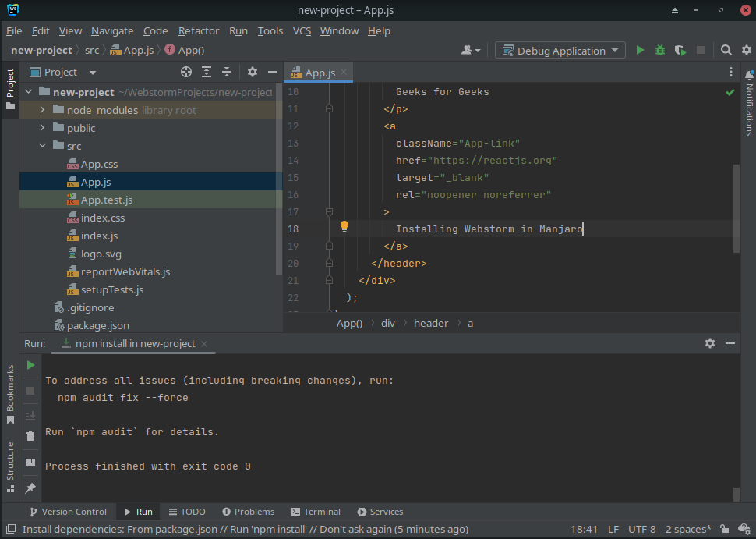Open index.js in project tree
Screen dimensions: 756x539
click(x=100, y=236)
